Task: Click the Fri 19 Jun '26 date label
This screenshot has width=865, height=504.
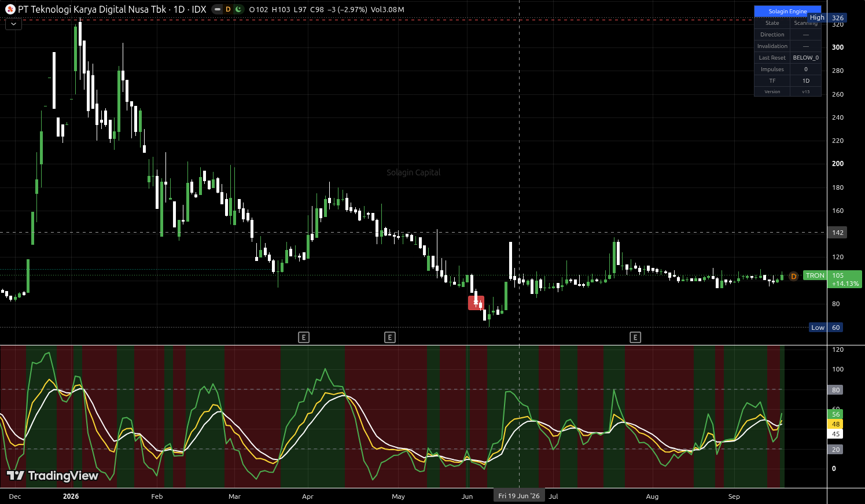Action: tap(519, 496)
